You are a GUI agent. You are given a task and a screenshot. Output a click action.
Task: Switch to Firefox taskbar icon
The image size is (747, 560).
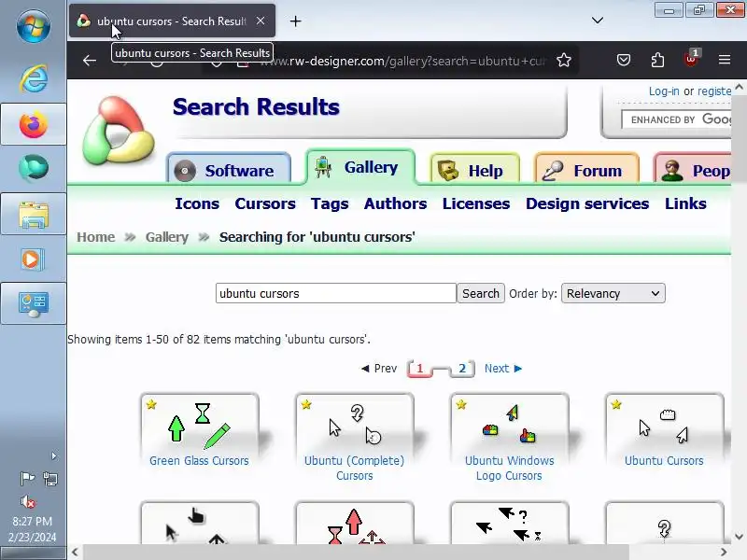pyautogui.click(x=34, y=124)
